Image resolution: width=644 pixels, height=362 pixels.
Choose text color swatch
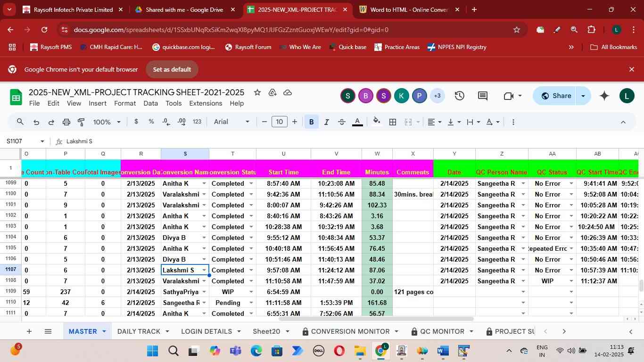click(357, 122)
